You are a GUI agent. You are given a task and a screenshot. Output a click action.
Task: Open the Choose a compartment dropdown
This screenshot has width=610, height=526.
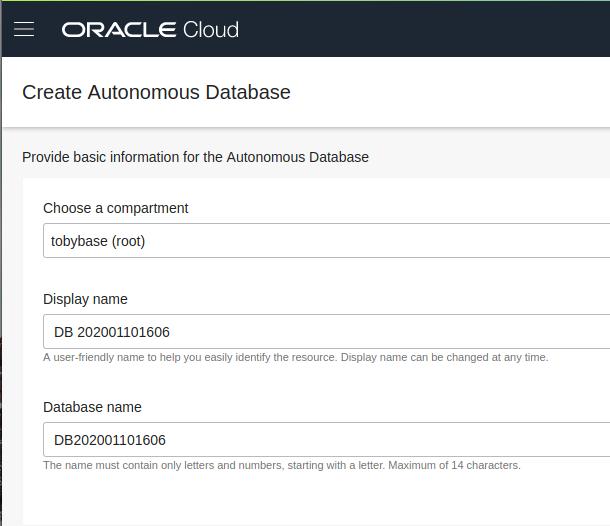click(x=326, y=240)
